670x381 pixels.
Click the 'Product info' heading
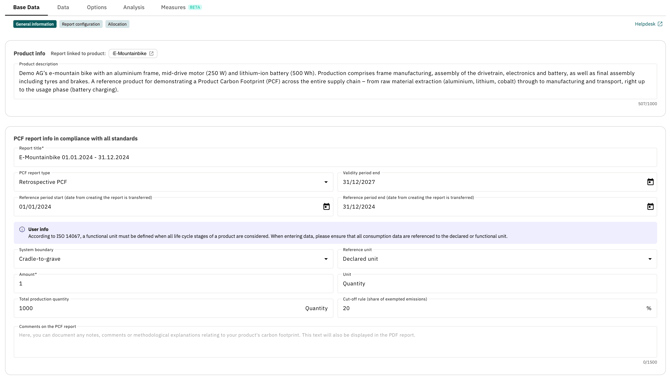pyautogui.click(x=29, y=53)
